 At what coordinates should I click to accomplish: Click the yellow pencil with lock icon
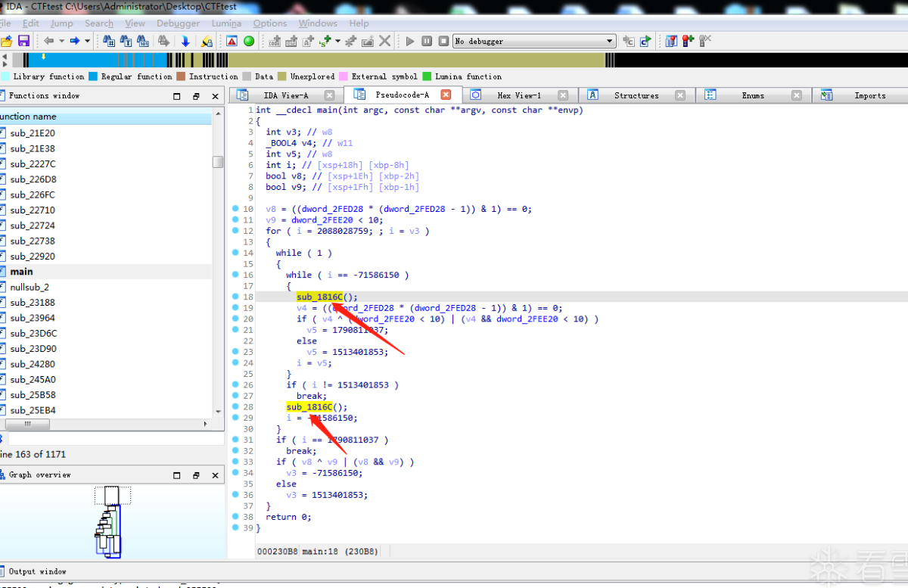[x=207, y=41]
